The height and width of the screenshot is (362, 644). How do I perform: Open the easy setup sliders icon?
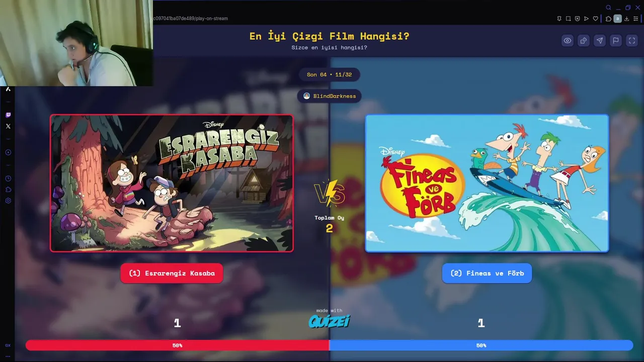635,19
